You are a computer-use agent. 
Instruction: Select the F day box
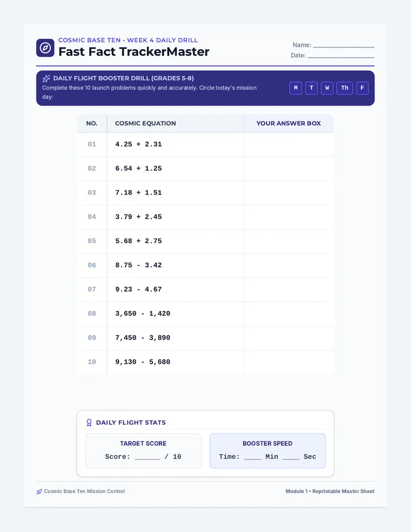362,88
